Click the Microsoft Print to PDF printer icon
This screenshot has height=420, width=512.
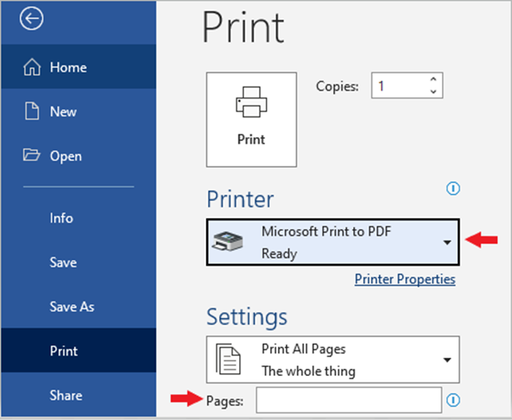tap(228, 241)
